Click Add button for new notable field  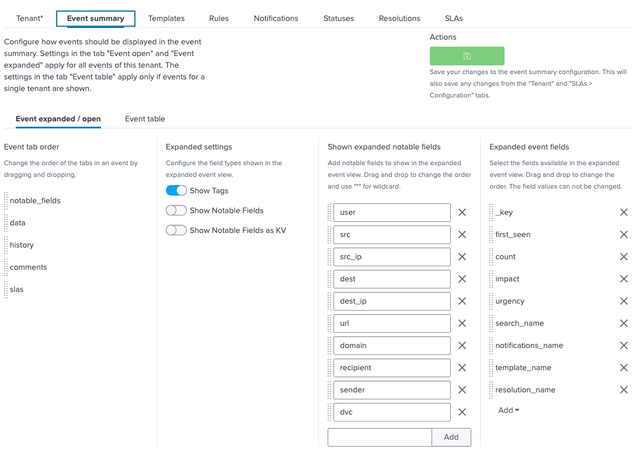click(451, 437)
